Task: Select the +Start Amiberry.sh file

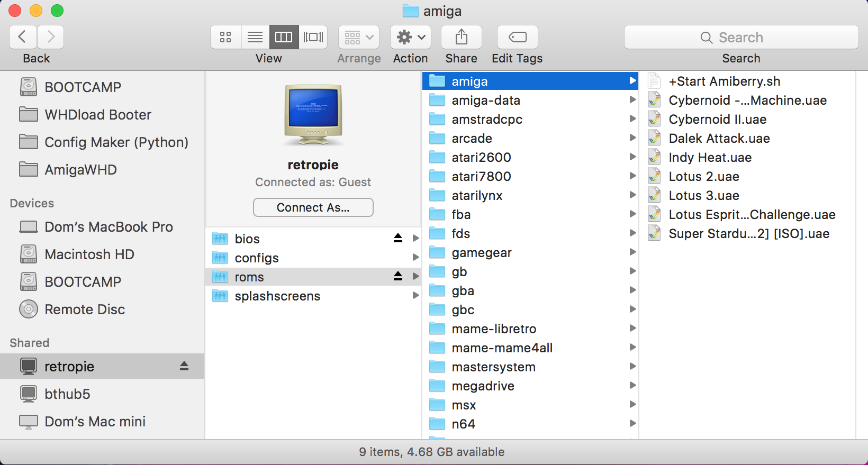Action: (747, 81)
